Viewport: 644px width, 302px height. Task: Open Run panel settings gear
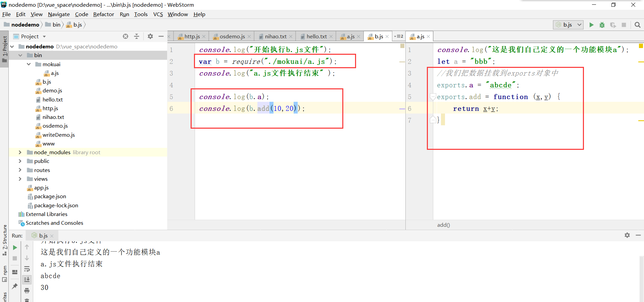coord(627,235)
